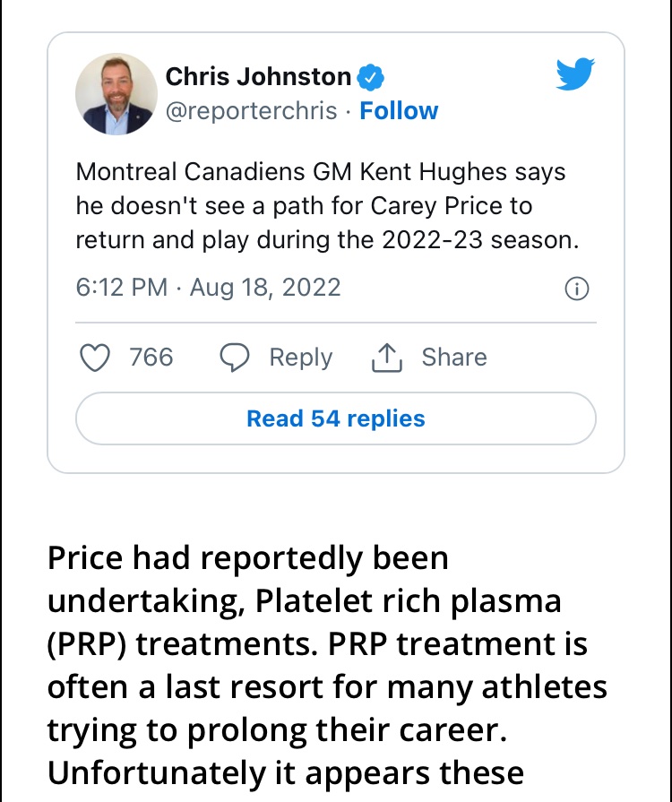
Task: Click the Twitter bird logo
Action: tap(575, 73)
